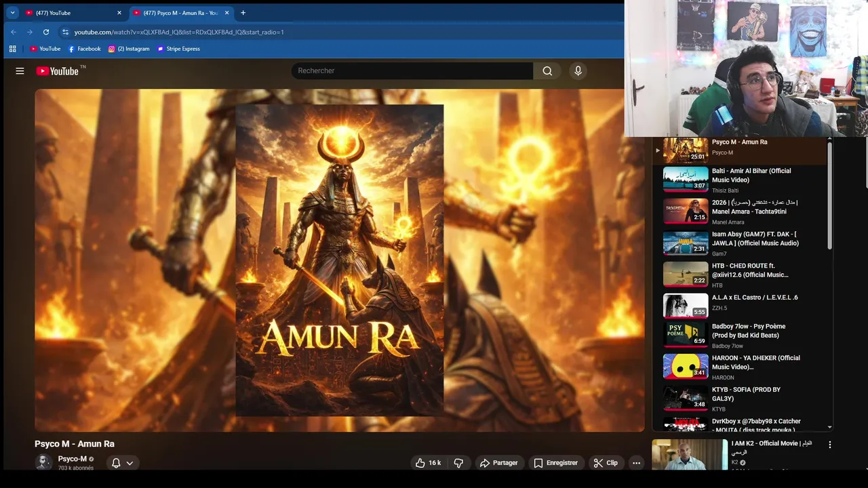Open the Chrome apps grid icon
868x488 pixels.
(12, 49)
